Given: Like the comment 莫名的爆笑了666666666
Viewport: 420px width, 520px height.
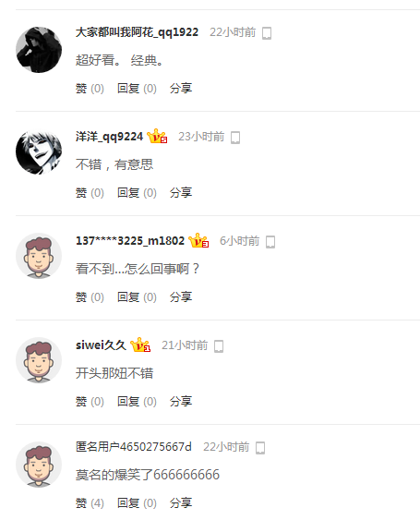Looking at the screenshot, I should 90,502.
